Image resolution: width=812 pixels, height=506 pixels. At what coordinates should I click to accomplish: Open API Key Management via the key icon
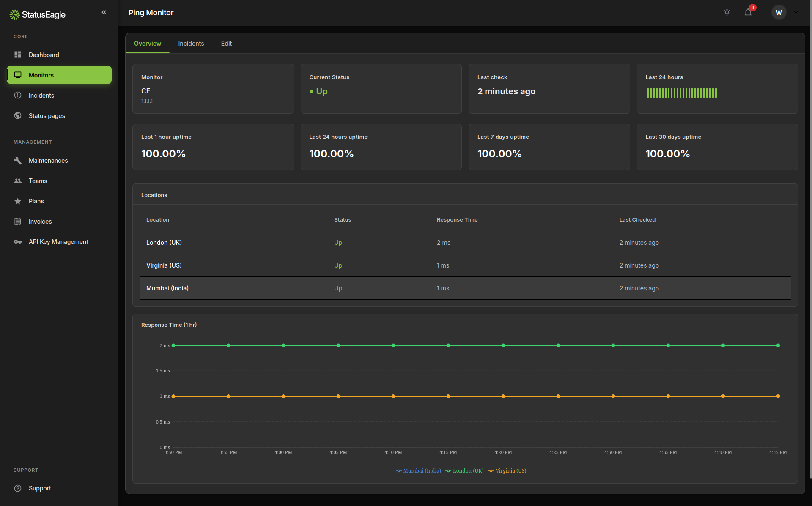[x=18, y=241]
